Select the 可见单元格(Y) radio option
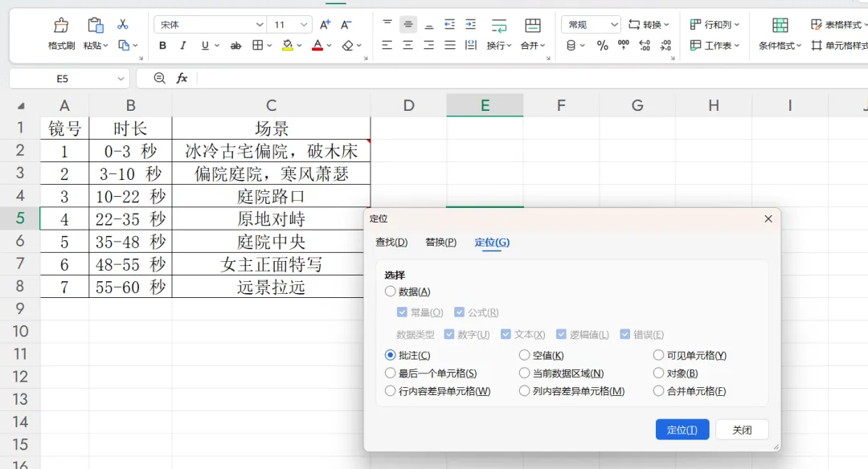 (658, 355)
